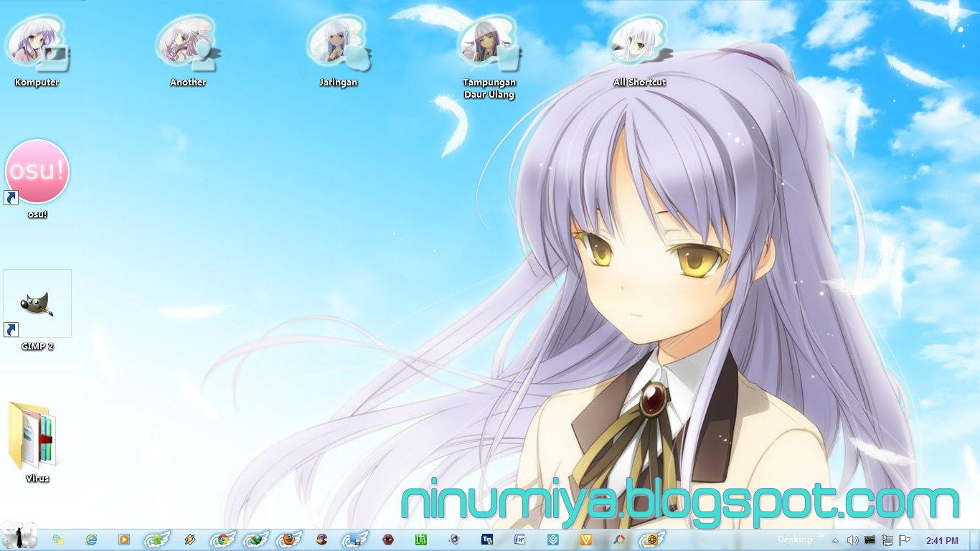Open Microsoft Word taskbar icon
980x551 pixels.
(520, 540)
